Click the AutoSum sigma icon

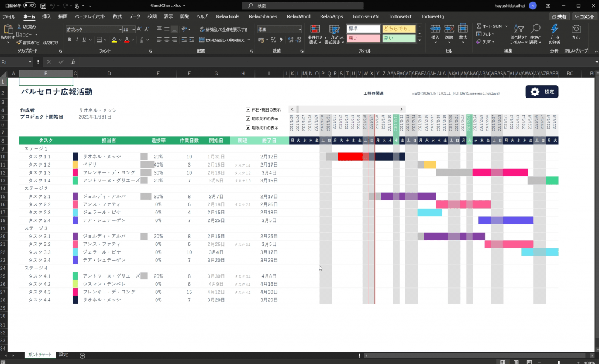click(x=479, y=26)
